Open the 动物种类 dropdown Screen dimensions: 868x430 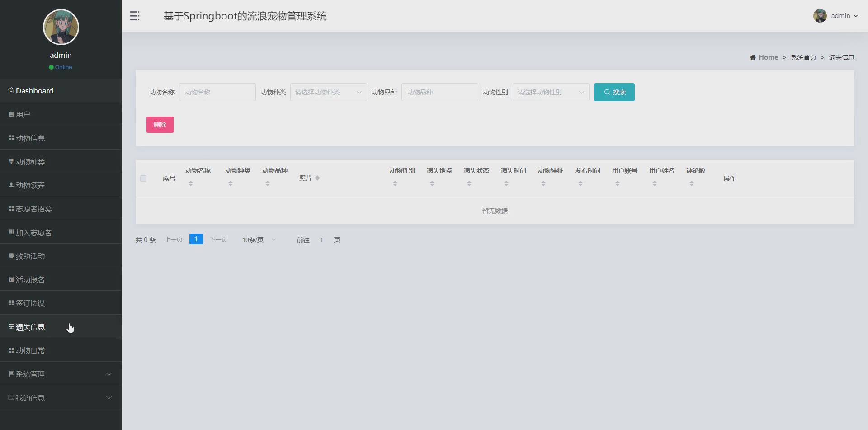(328, 92)
